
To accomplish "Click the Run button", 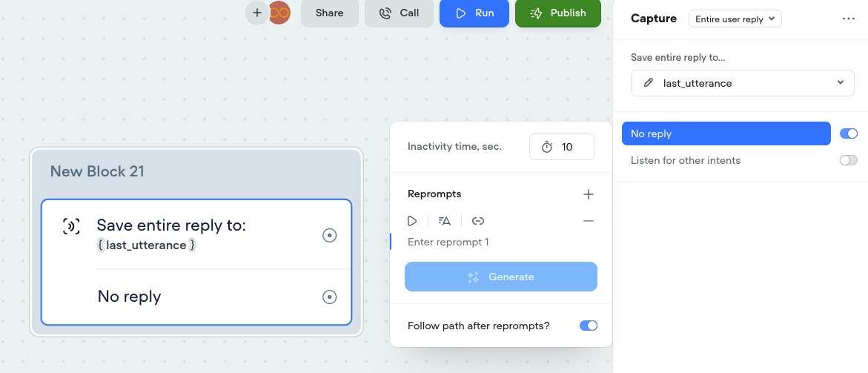I will click(x=474, y=13).
